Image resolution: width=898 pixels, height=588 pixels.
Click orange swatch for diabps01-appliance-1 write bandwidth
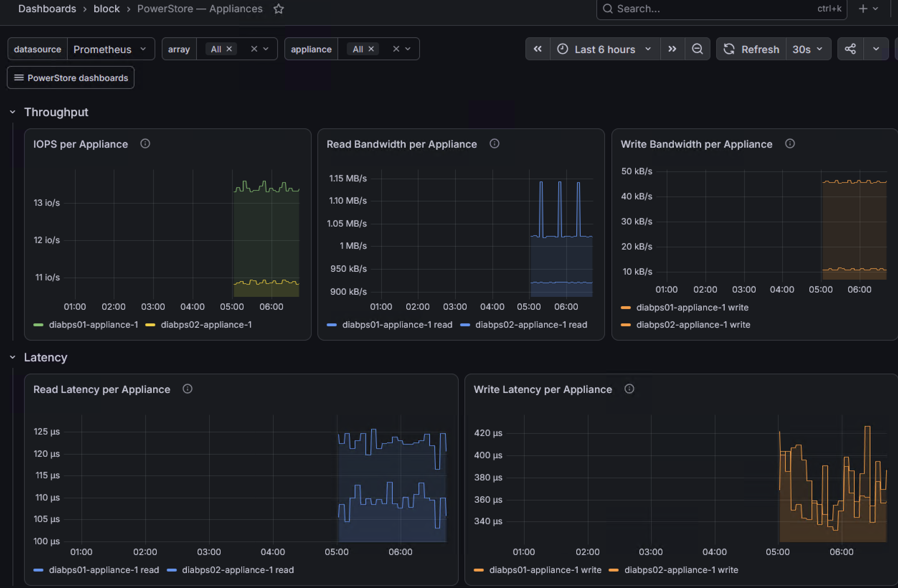click(x=625, y=307)
